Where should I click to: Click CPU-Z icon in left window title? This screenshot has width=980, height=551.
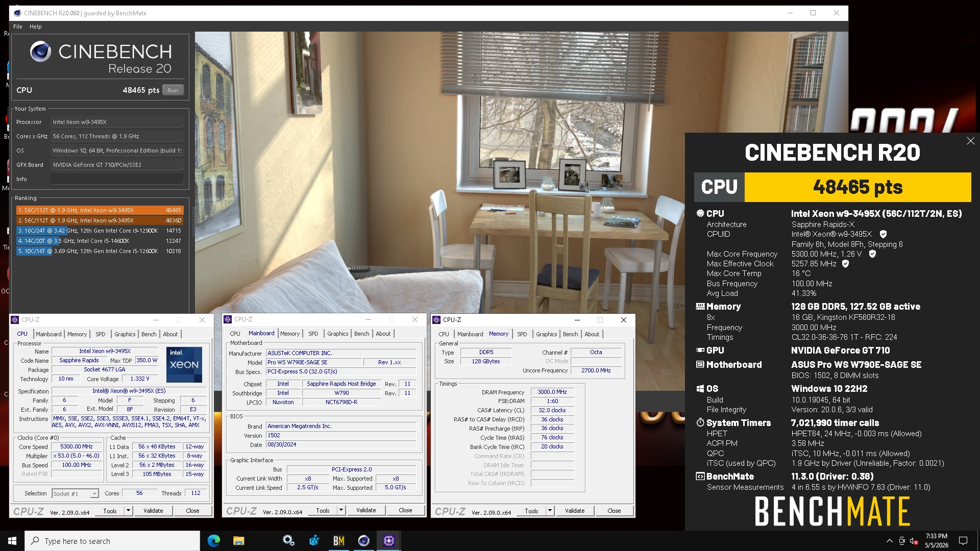pyautogui.click(x=15, y=320)
